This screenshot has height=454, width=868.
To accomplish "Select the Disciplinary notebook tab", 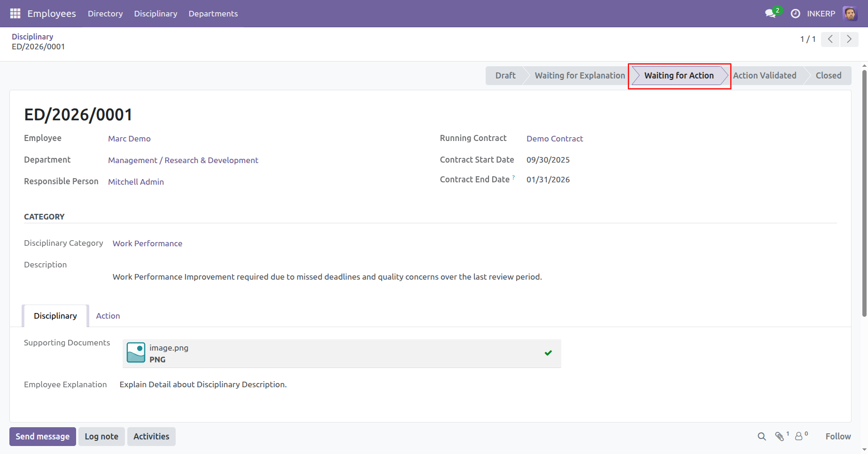I will [55, 316].
